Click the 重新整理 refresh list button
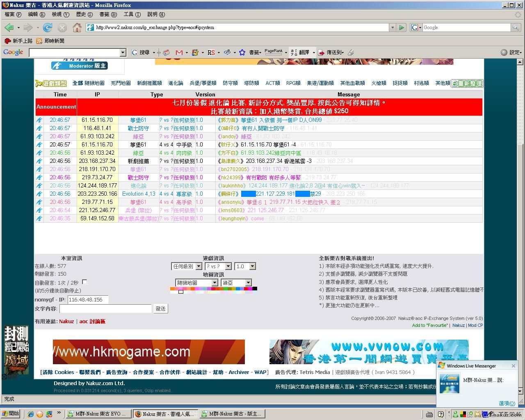The image size is (525, 420). pos(467,84)
